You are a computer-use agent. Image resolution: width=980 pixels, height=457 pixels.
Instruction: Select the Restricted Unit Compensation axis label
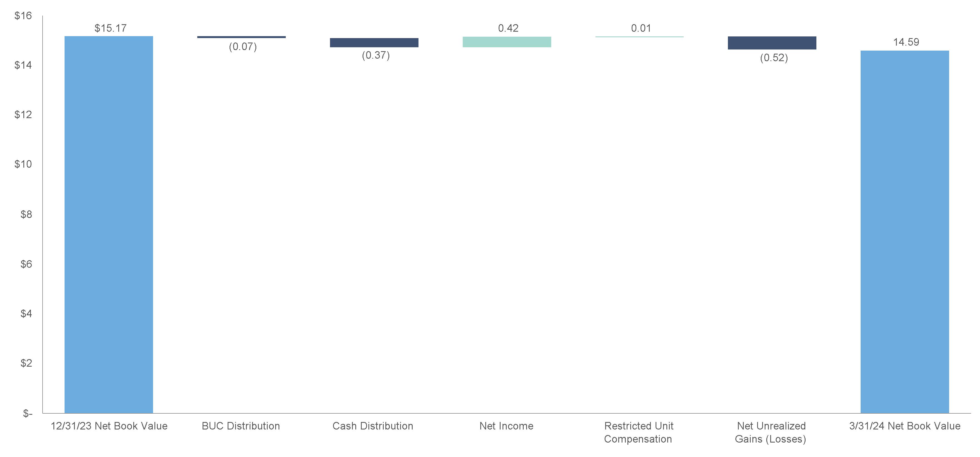click(639, 432)
